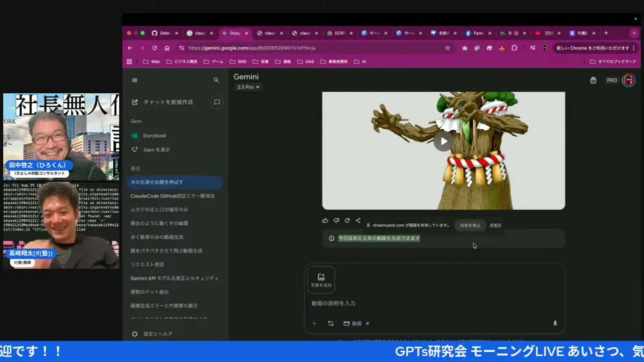
Task: Open the ゲーム bookmarks folder
Action: coord(213,62)
